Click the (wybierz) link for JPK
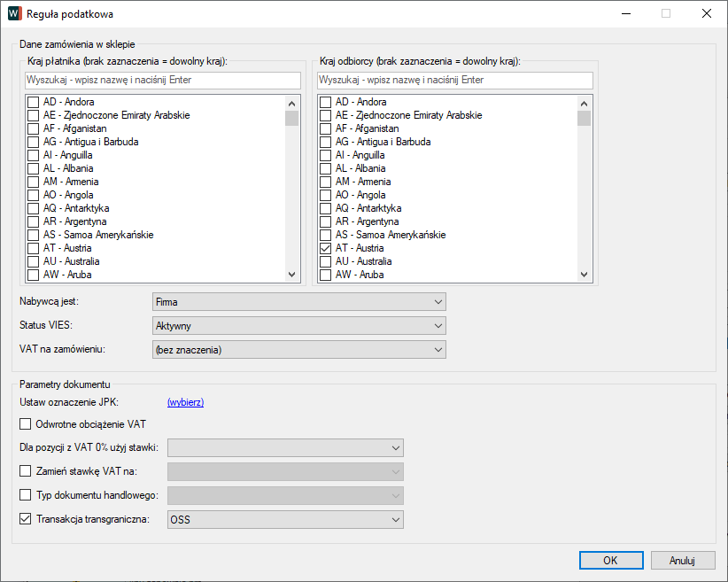The height and width of the screenshot is (582, 728). click(185, 402)
